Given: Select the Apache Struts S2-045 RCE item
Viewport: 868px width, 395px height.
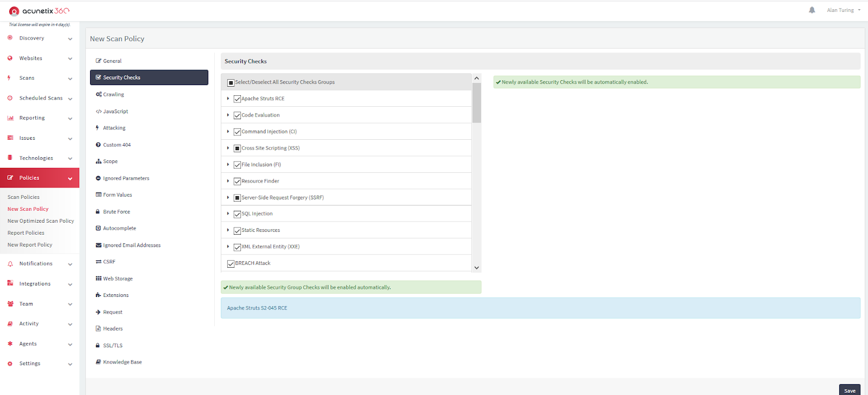Looking at the screenshot, I should click(257, 308).
